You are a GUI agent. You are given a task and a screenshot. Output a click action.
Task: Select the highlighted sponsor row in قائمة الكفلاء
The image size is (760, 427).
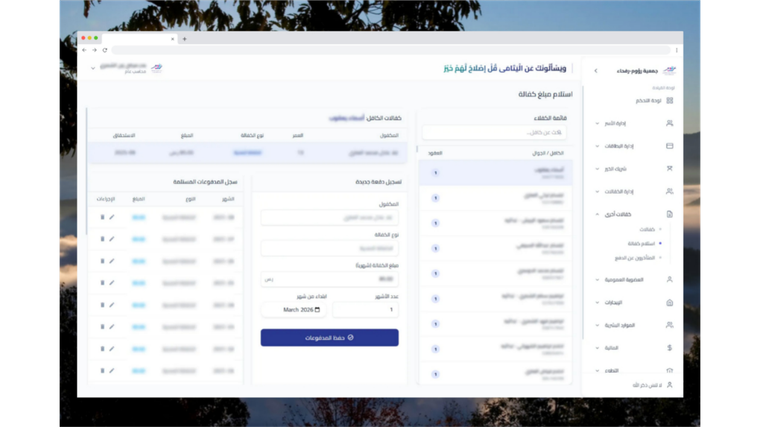495,173
